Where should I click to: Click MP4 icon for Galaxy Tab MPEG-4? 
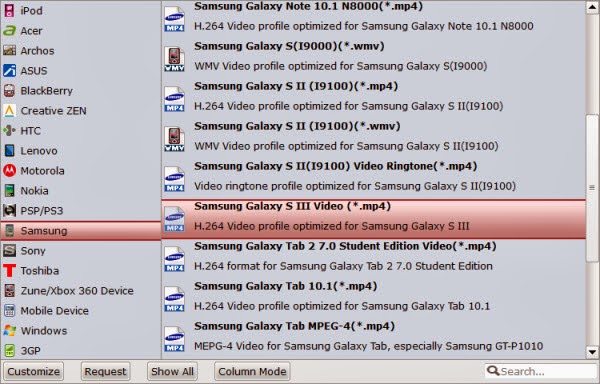click(174, 339)
